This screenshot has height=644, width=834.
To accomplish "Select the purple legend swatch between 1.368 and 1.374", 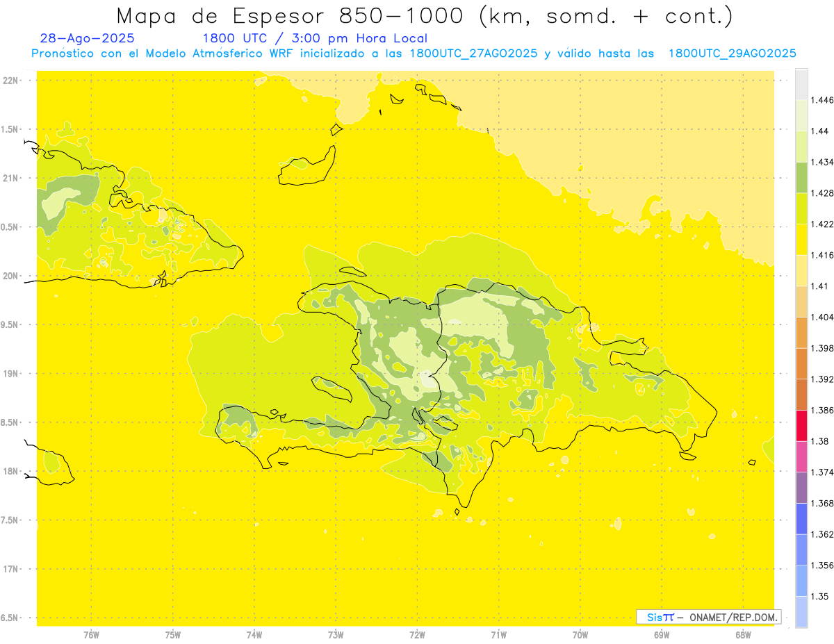I will 801,488.
